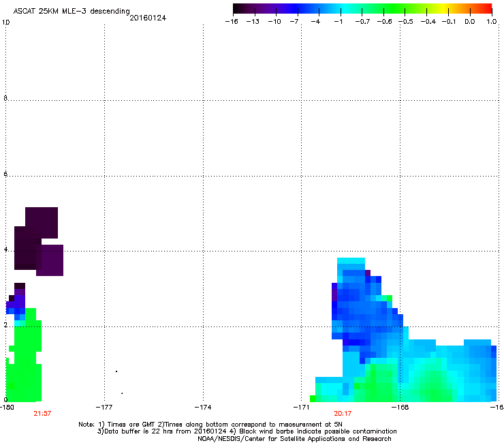Screen dimensions: 504x443
Task: Click the colorbar label -0.1
Action: [x=449, y=22]
